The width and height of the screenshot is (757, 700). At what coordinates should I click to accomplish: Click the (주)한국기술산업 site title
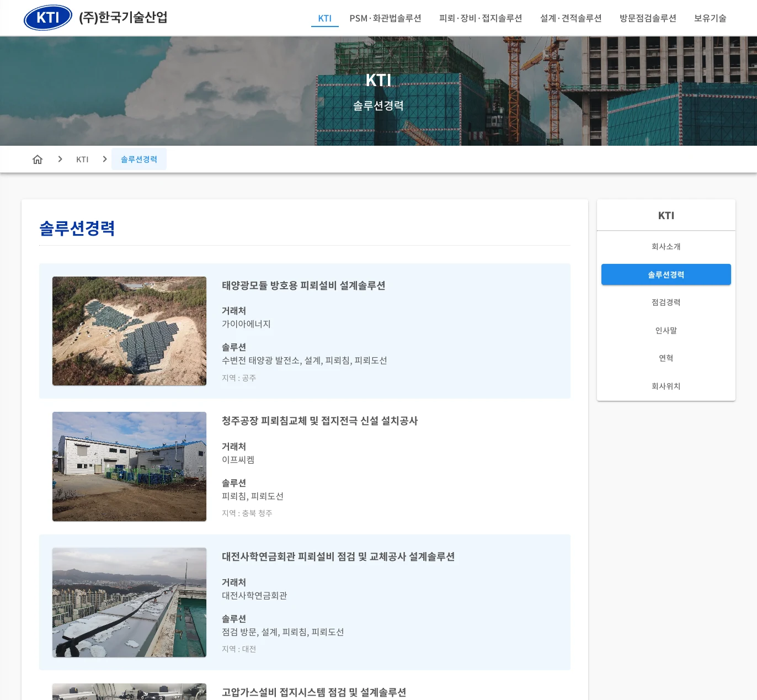pos(123,18)
